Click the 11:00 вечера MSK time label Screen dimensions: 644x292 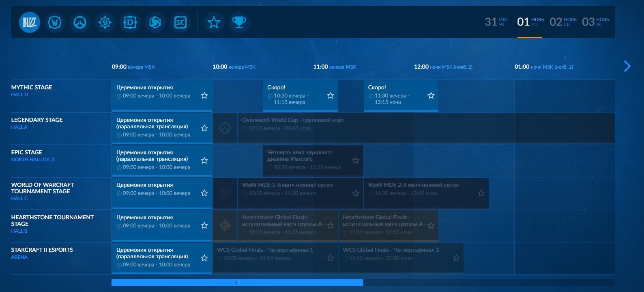335,67
